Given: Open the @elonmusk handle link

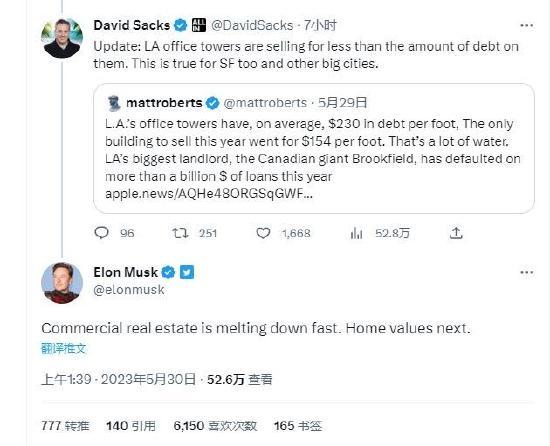Looking at the screenshot, I should tap(129, 290).
